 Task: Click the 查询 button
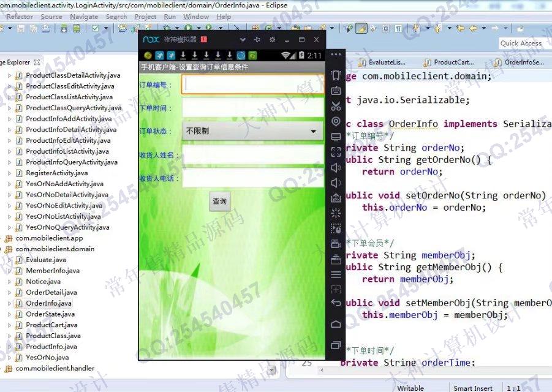(x=219, y=202)
